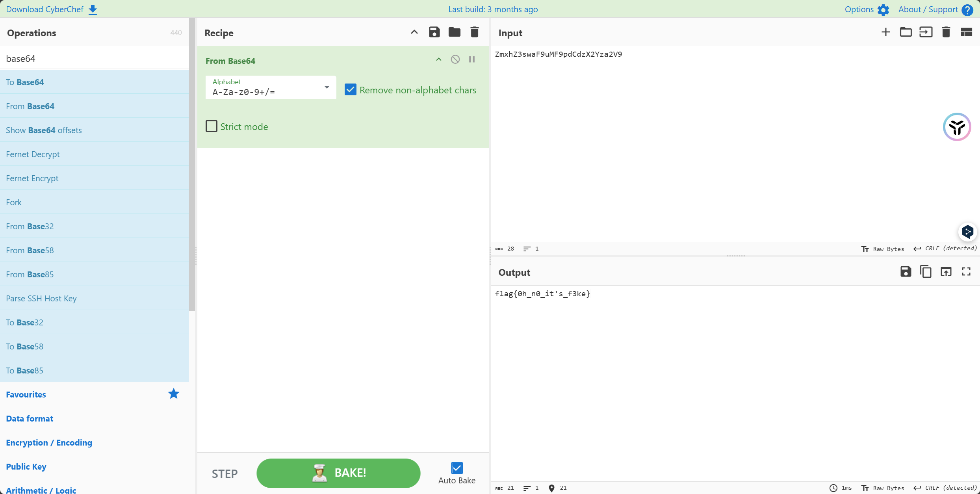This screenshot has height=494, width=980.
Task: Collapse the From Base64 operation
Action: pyautogui.click(x=438, y=59)
